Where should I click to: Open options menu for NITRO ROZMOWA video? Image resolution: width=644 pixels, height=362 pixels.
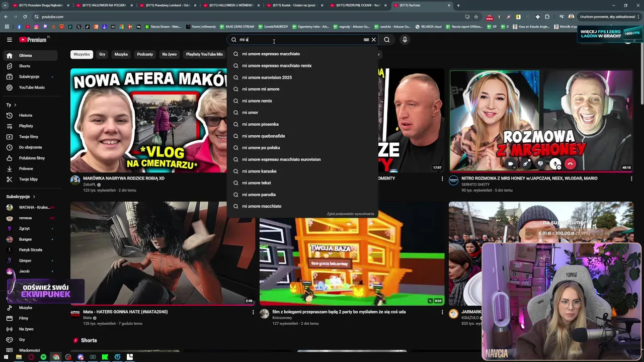coord(631,178)
